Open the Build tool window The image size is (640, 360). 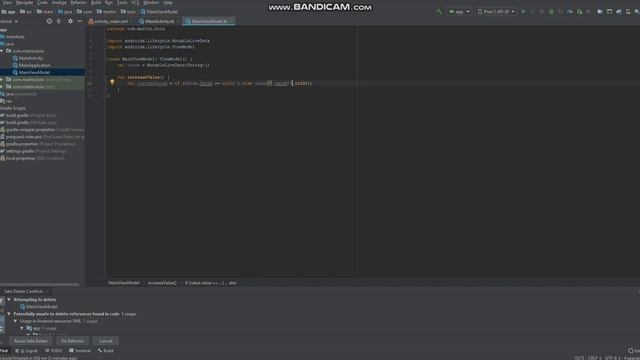point(106,351)
